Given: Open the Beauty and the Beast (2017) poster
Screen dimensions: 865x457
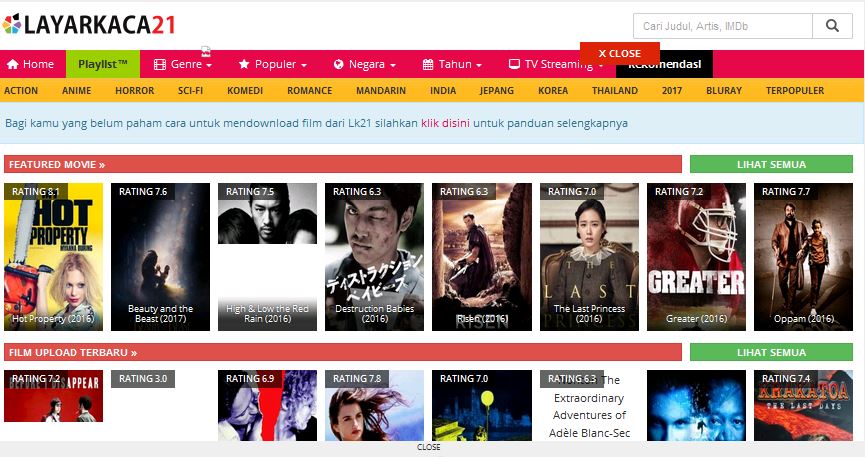Looking at the screenshot, I should pos(161,257).
